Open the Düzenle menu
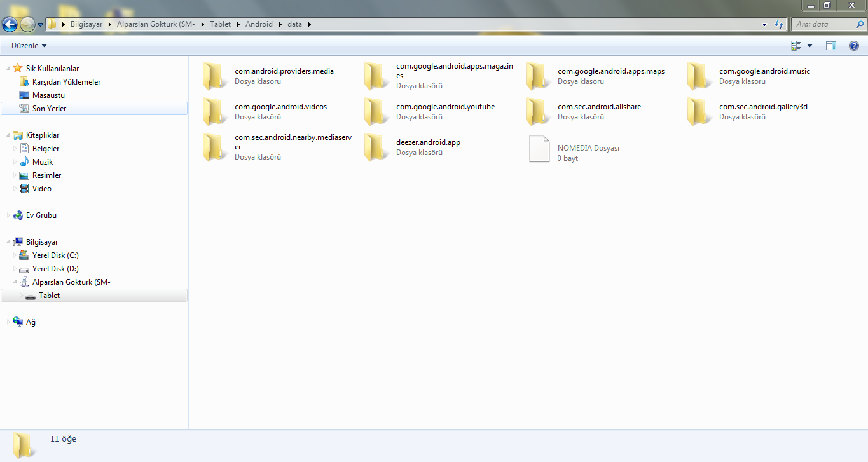The width and height of the screenshot is (868, 462). (29, 46)
